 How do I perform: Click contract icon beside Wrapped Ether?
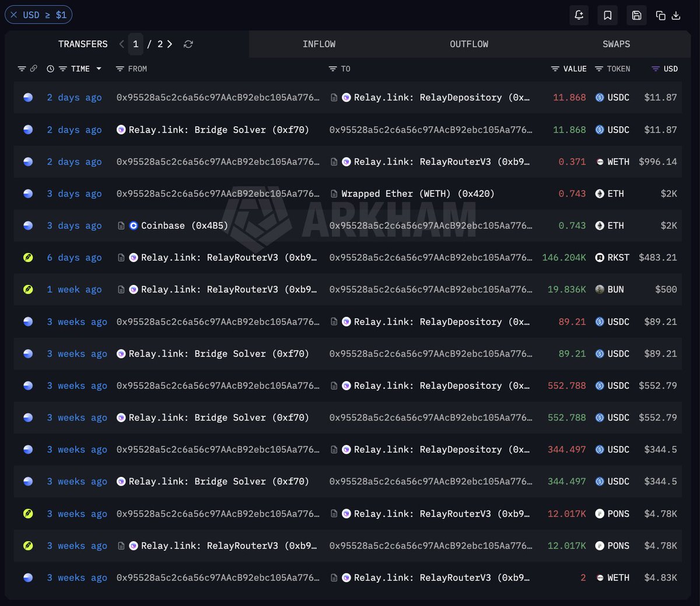pos(334,194)
